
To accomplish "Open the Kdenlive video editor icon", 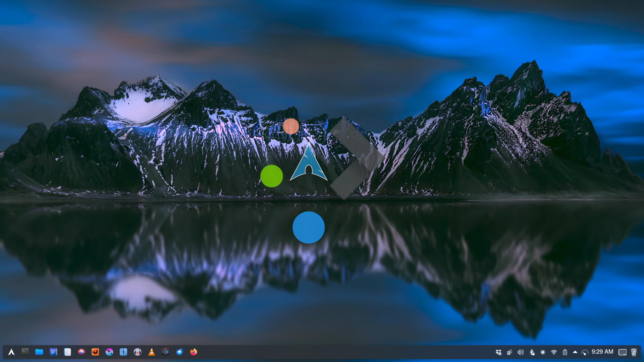I will click(165, 352).
